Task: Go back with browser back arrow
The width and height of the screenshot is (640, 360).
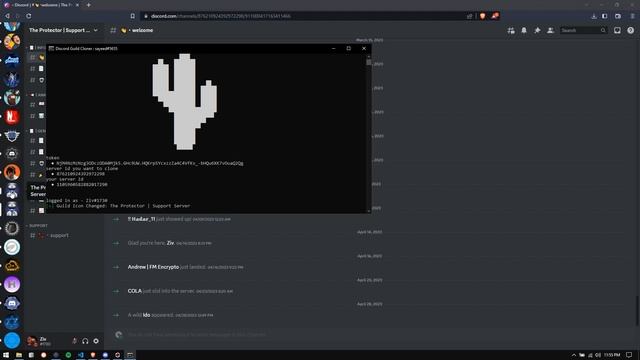Action: [x=7, y=16]
